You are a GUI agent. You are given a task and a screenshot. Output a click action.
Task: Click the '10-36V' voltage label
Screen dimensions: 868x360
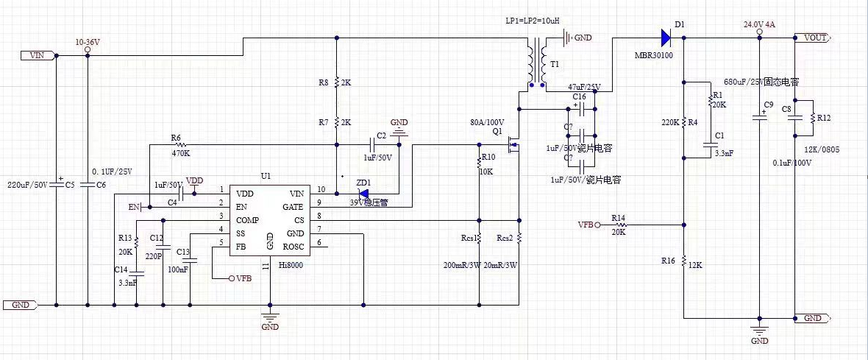[88, 42]
